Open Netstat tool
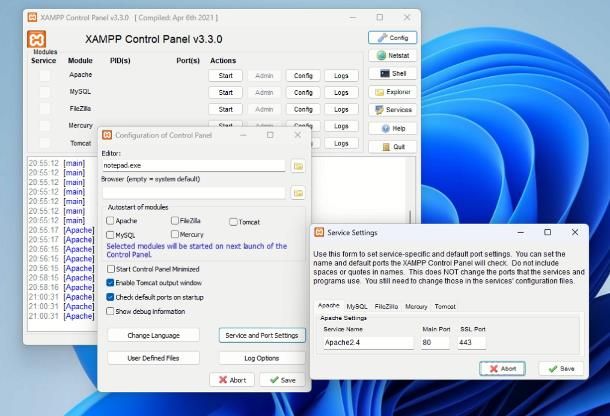This screenshot has height=416, width=610. [x=392, y=55]
